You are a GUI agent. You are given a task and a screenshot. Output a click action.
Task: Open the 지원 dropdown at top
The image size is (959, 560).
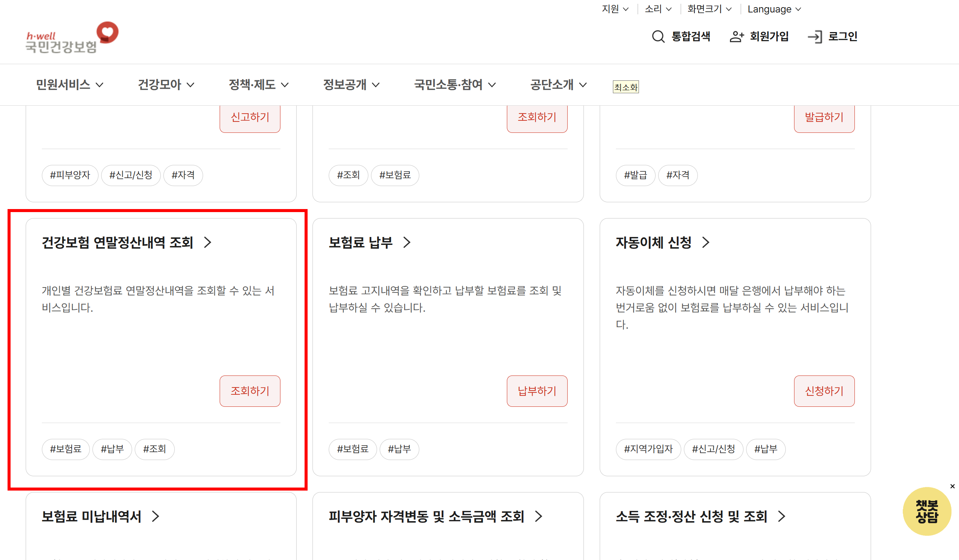(x=614, y=9)
